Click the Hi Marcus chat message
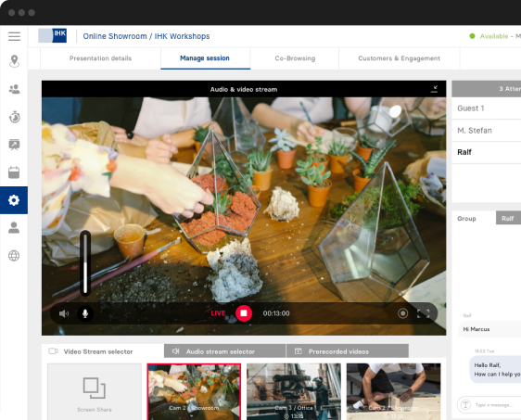This screenshot has width=521, height=420. [489, 329]
